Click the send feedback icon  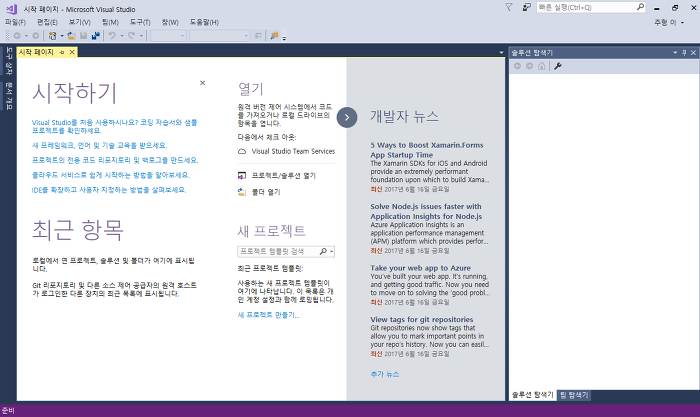[527, 7]
